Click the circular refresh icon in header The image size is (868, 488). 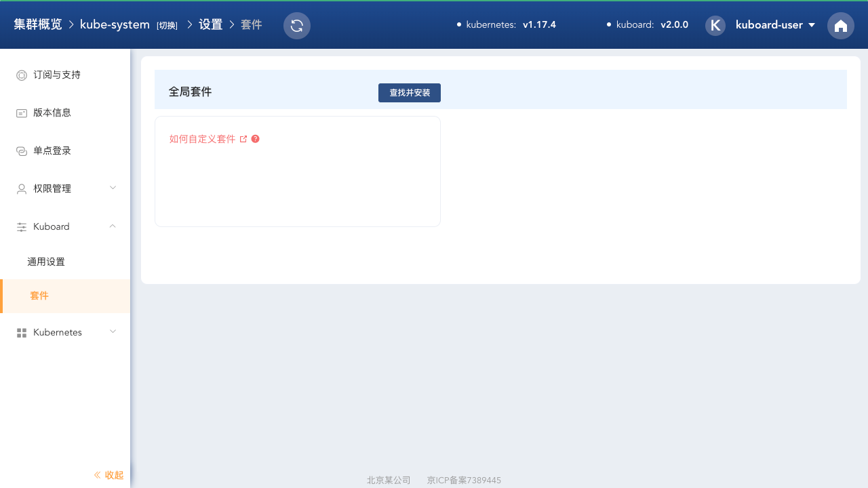click(x=296, y=26)
